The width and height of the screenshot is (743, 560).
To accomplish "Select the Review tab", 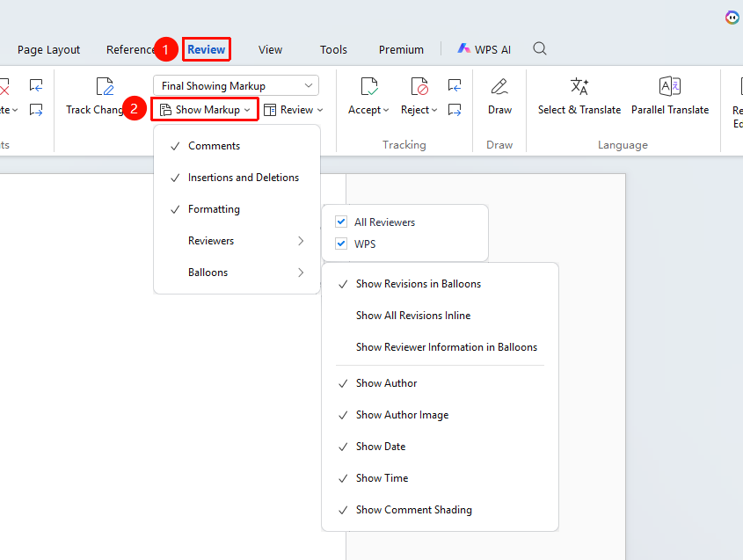I will pos(206,49).
